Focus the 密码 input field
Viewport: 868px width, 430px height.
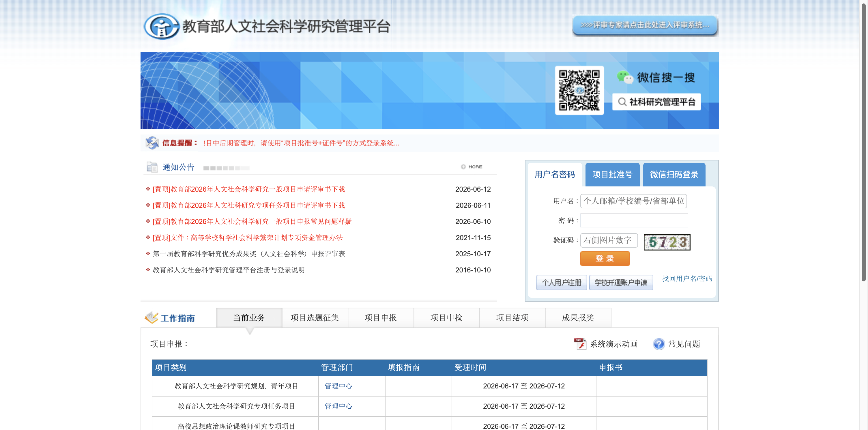pos(634,220)
